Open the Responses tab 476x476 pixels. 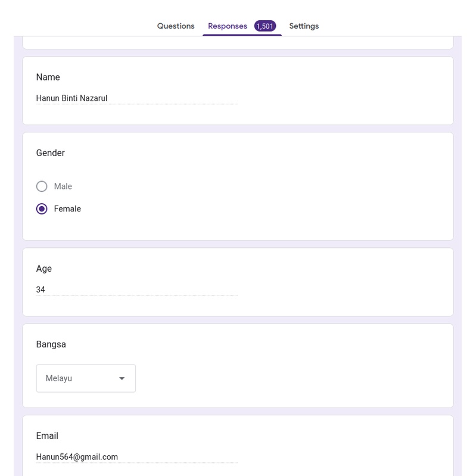tap(227, 26)
